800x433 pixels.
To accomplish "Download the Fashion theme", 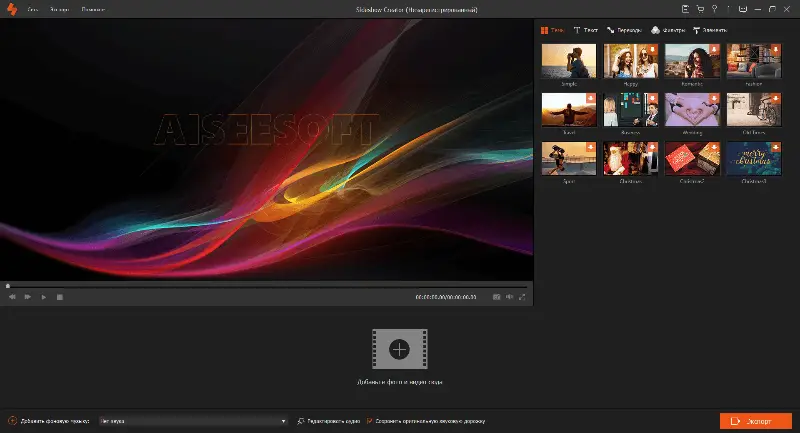I will coord(776,49).
